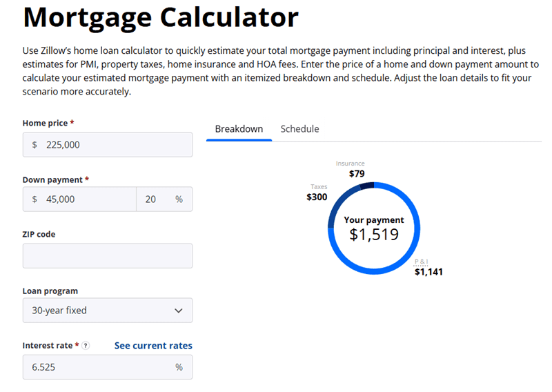Select the Breakdown tab
This screenshot has height=392, width=552.
[x=239, y=129]
